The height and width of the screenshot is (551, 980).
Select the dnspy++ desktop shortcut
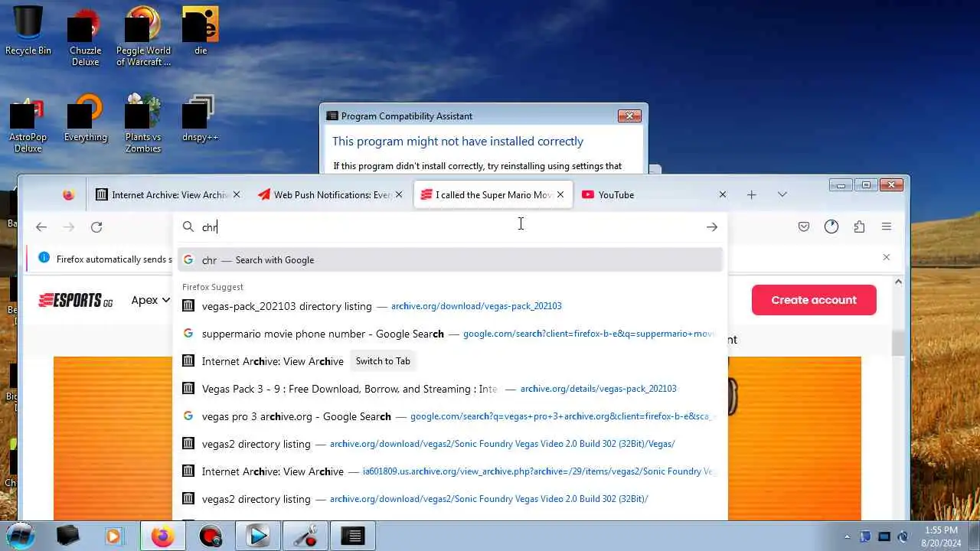point(201,119)
